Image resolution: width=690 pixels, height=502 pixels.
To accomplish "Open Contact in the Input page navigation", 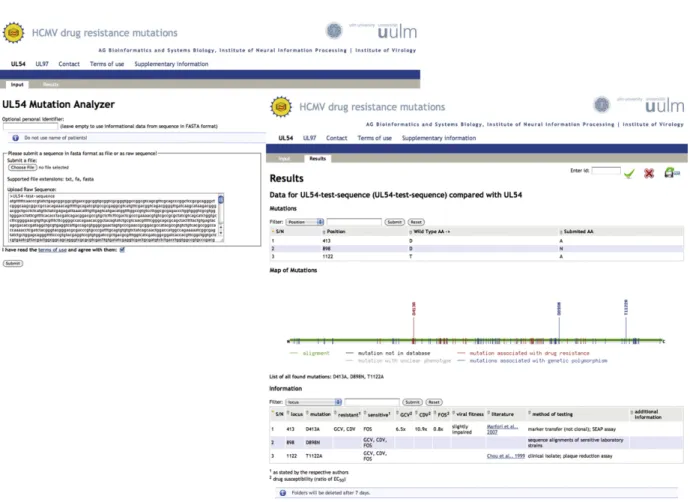I will 69,64.
